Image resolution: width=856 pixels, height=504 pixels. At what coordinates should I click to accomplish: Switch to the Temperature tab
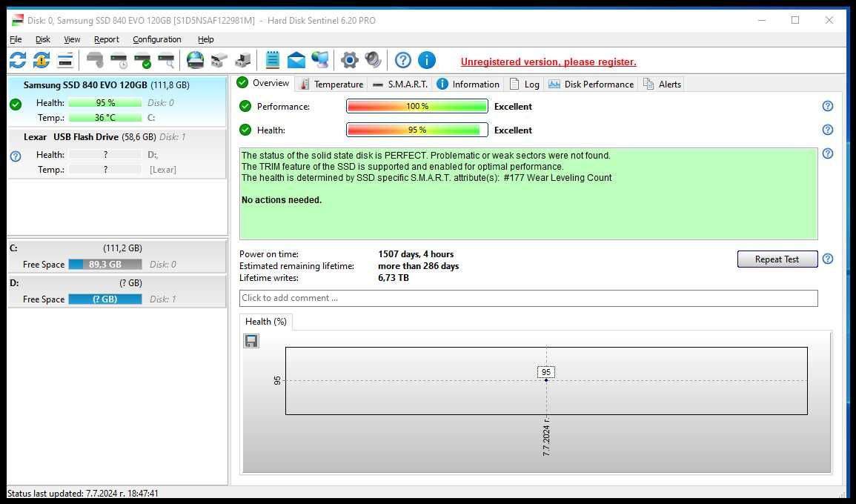332,84
